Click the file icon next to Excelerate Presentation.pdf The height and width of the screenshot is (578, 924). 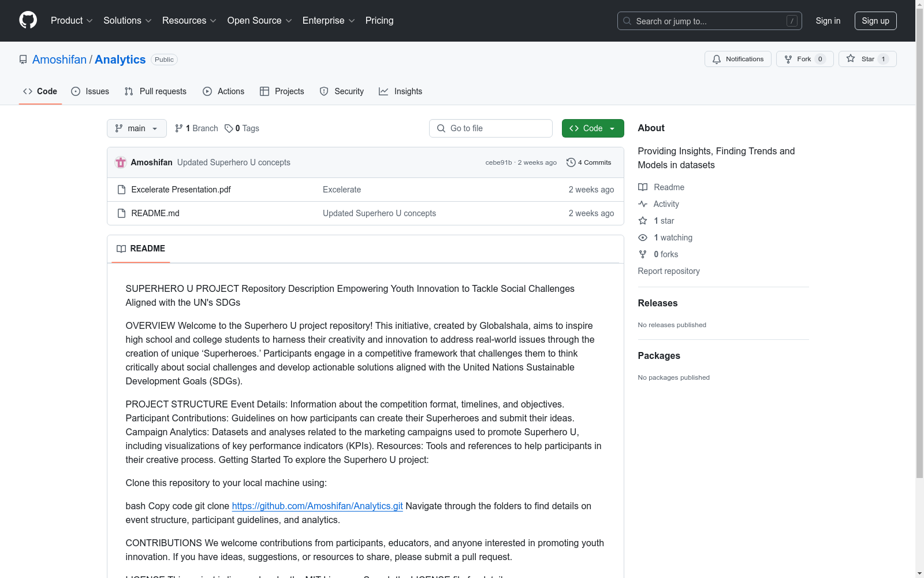pyautogui.click(x=121, y=190)
